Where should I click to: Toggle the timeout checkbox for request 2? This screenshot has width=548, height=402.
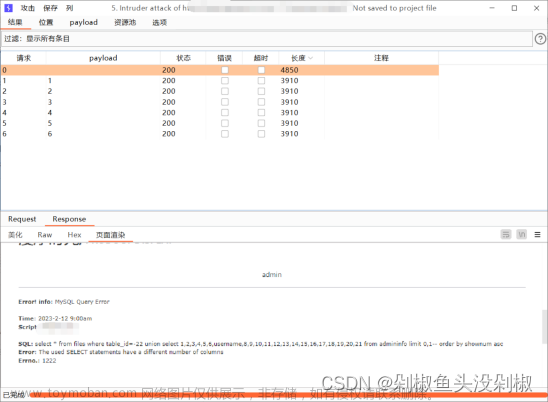pyautogui.click(x=261, y=91)
